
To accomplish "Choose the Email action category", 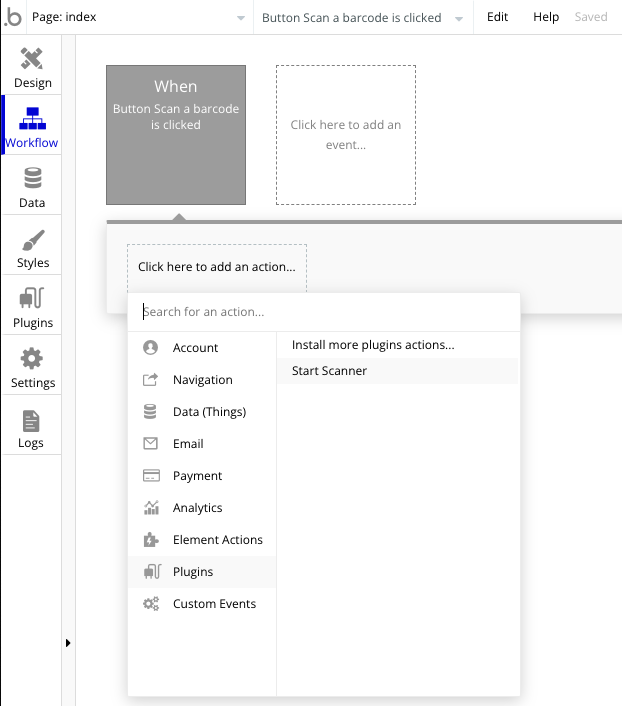I will [202, 444].
